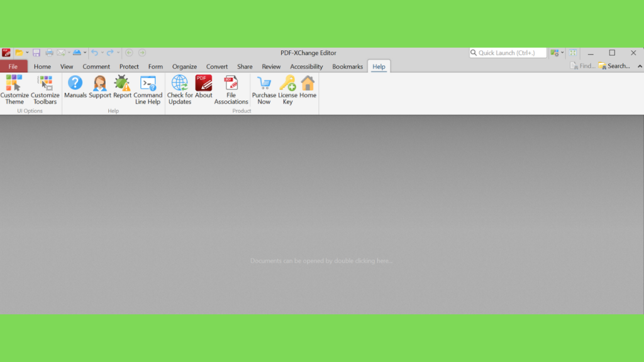Collapse the ribbon with the chevron

(x=640, y=66)
